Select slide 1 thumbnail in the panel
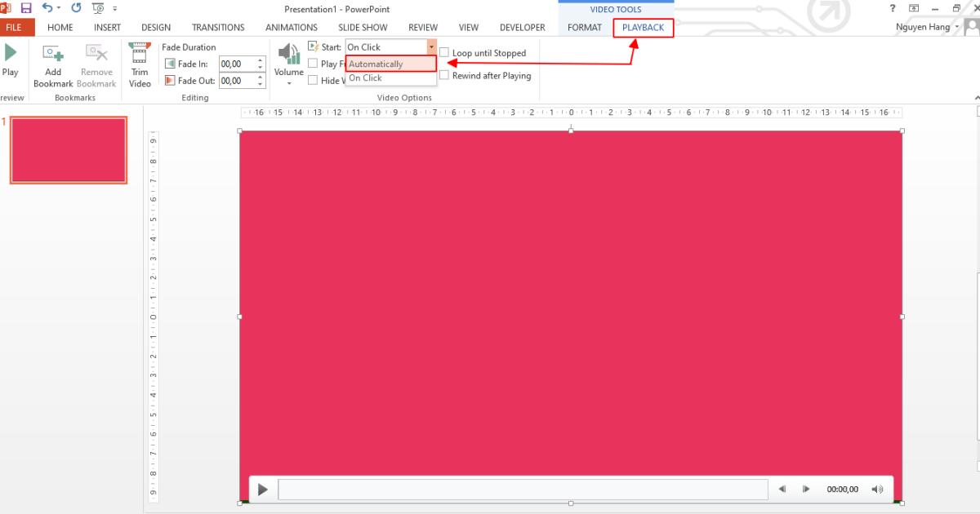The height and width of the screenshot is (514, 980). tap(68, 149)
